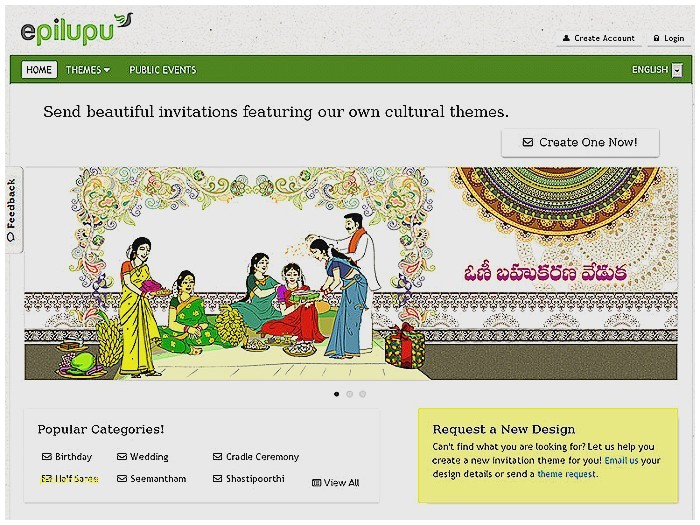This screenshot has height=525, width=700.
Task: Click the Login lock icon
Action: [x=656, y=38]
